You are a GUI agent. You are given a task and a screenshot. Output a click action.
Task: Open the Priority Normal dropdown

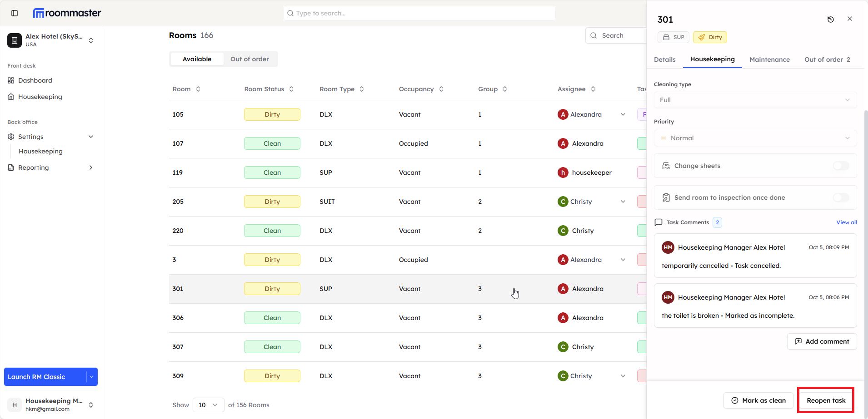tap(755, 138)
